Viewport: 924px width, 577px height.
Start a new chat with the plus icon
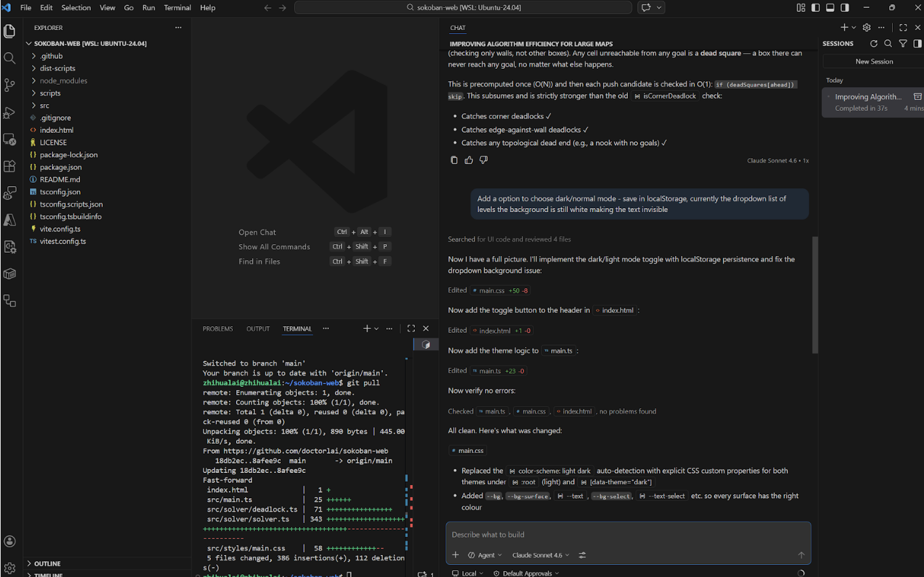point(844,27)
